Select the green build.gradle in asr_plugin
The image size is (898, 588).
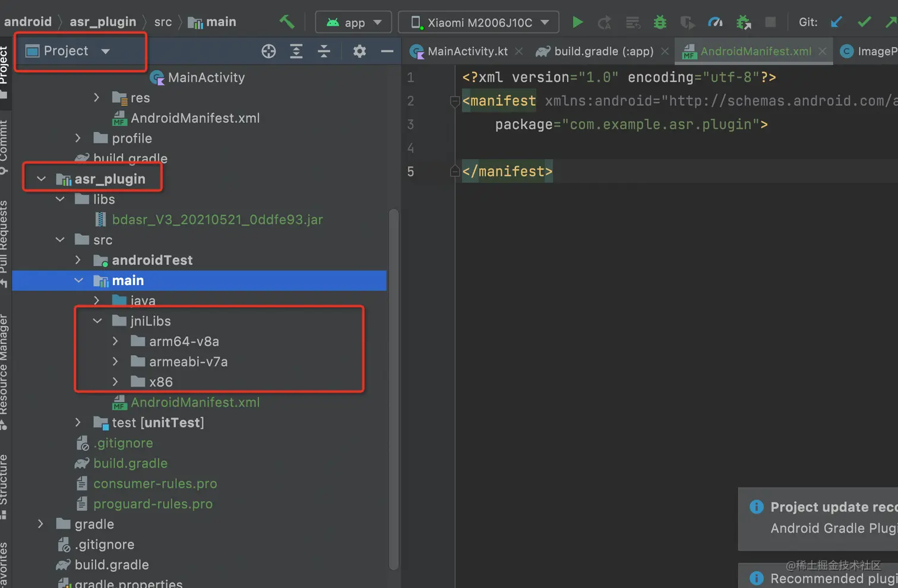pos(121,463)
